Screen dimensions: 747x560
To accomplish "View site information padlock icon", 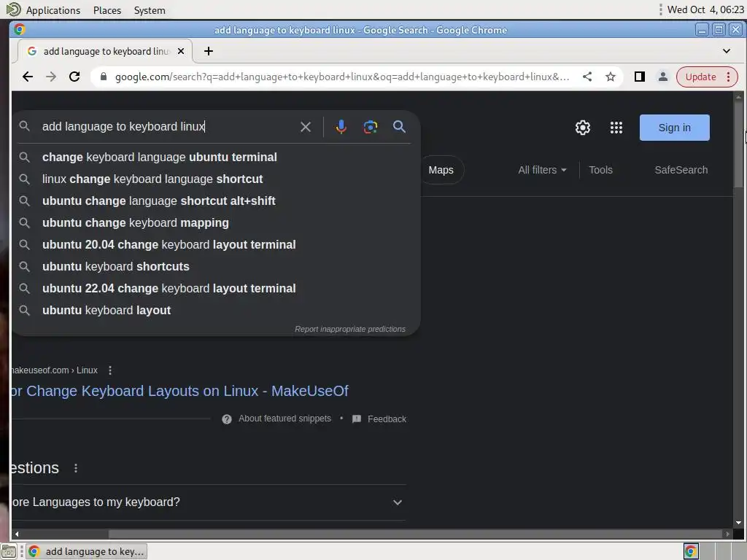I will pyautogui.click(x=104, y=77).
